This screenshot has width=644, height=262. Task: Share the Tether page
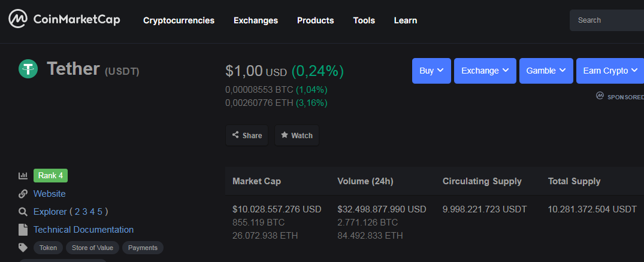point(247,136)
